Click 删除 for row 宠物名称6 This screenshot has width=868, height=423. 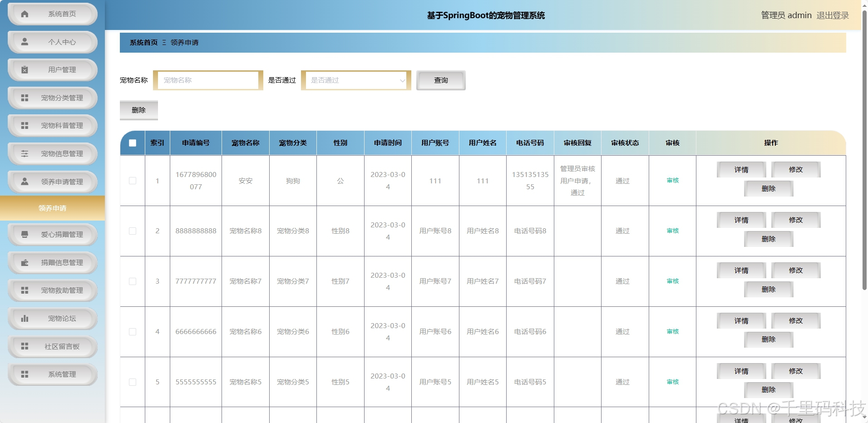(x=769, y=339)
